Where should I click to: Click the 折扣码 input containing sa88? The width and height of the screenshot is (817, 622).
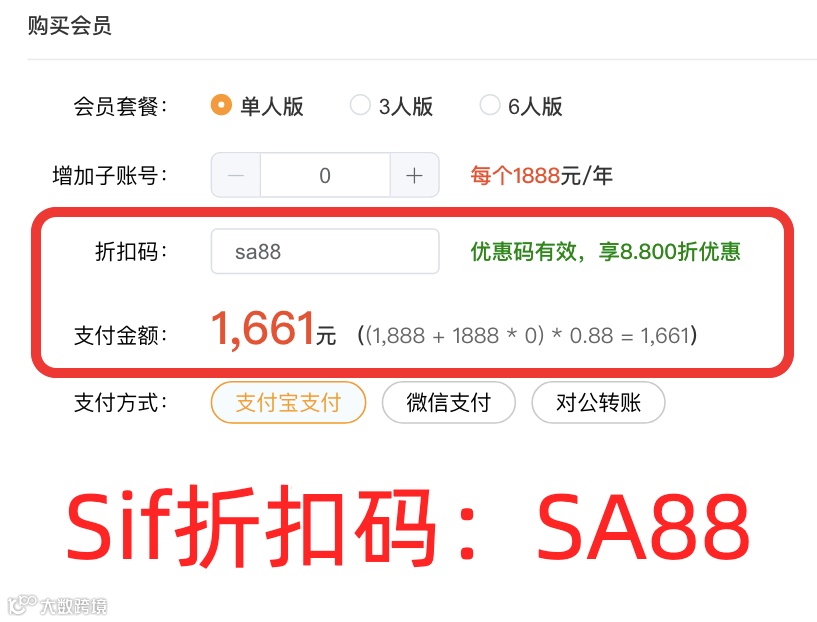tap(325, 251)
